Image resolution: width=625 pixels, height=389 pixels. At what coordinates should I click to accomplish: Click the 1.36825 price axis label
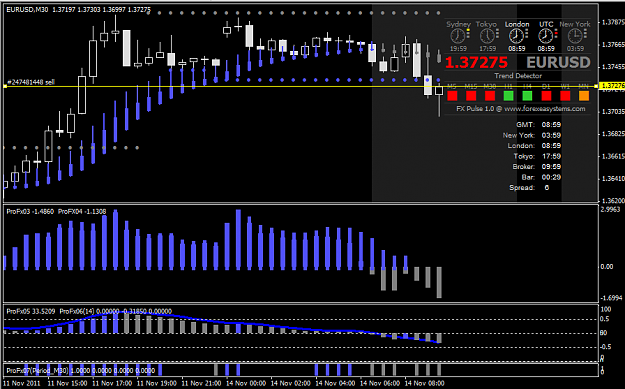613,134
